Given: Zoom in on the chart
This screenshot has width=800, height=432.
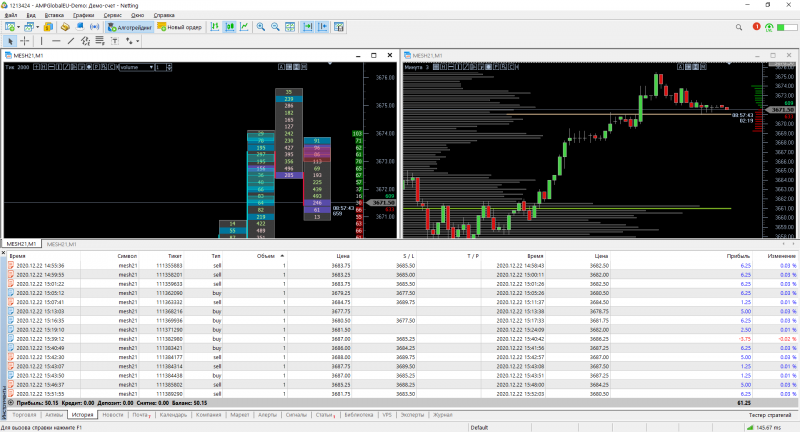Looking at the screenshot, I should click(x=261, y=27).
